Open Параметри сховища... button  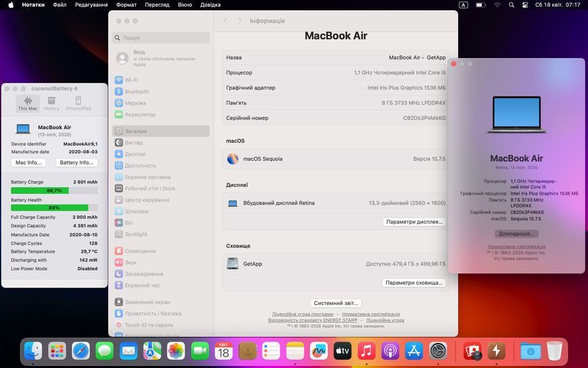click(414, 283)
